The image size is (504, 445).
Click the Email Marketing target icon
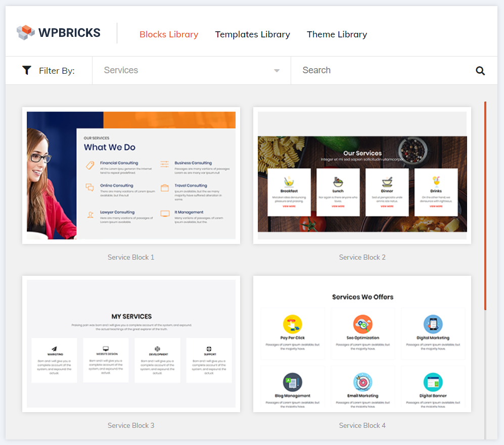point(362,382)
